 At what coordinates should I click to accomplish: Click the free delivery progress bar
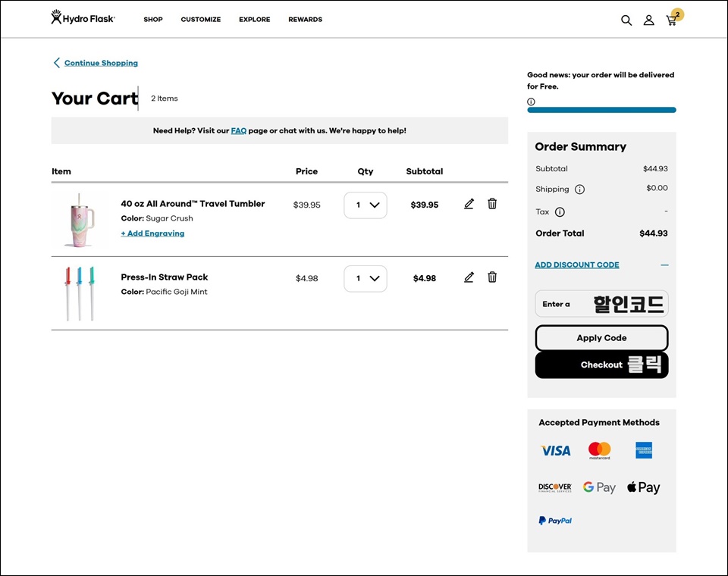601,110
